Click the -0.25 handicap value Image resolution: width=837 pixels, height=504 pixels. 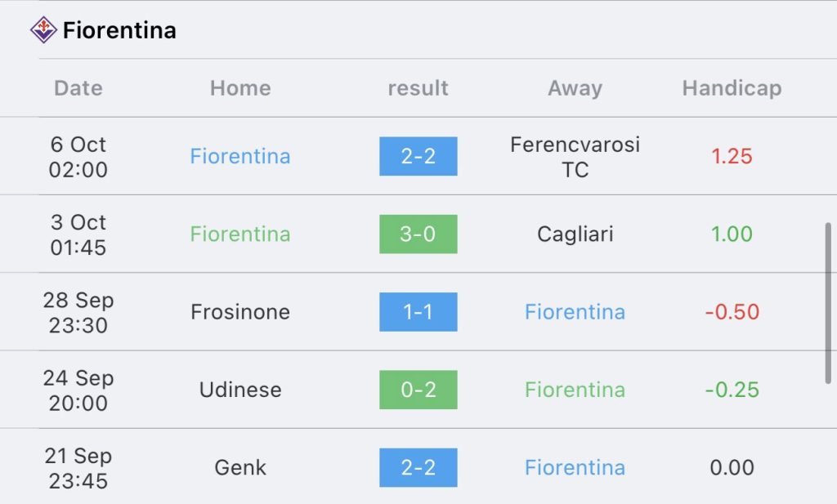[732, 390]
